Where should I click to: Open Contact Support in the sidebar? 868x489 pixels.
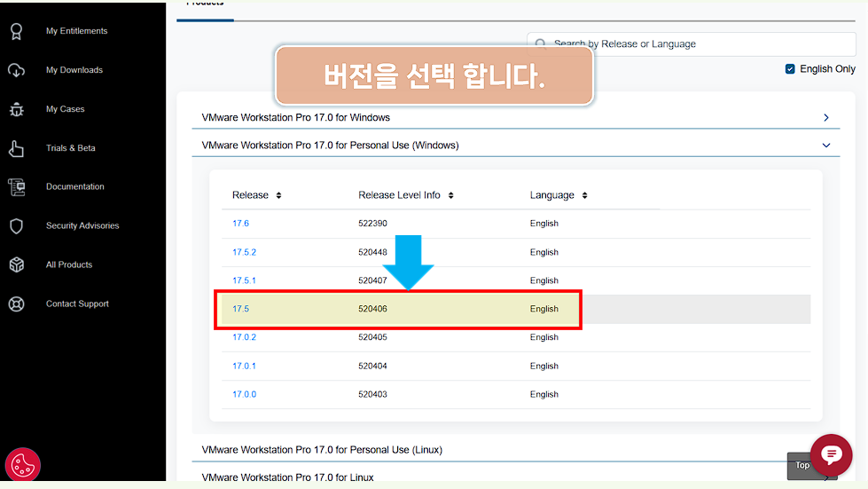(x=77, y=304)
